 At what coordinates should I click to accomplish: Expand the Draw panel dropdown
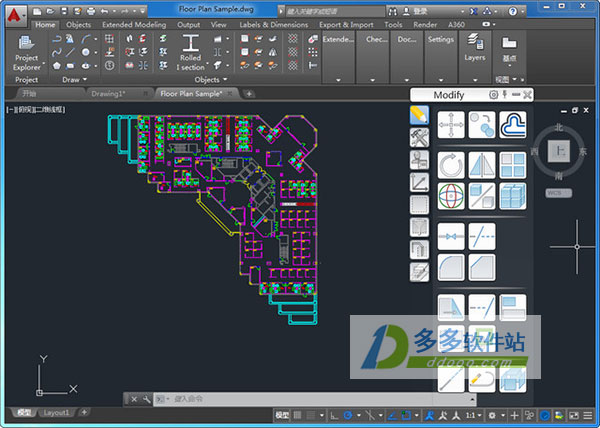click(75, 80)
